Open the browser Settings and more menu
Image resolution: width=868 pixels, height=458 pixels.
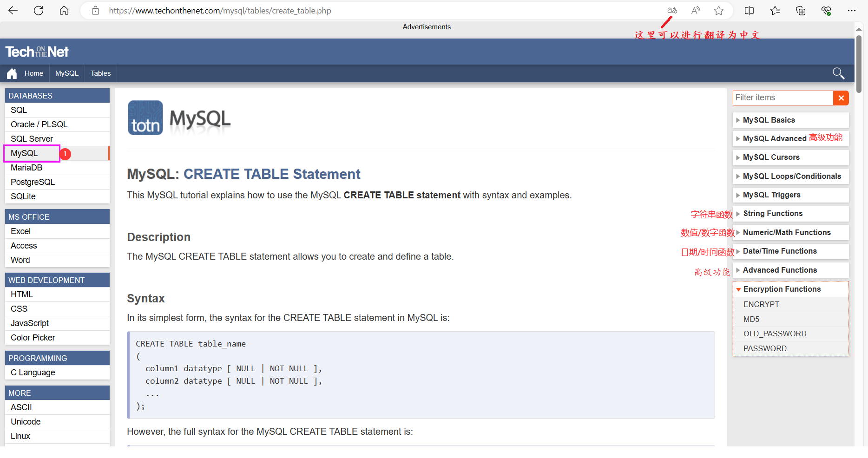[852, 10]
